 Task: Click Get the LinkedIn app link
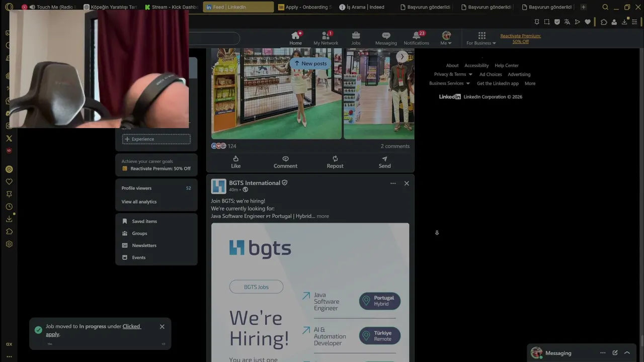[x=498, y=83]
